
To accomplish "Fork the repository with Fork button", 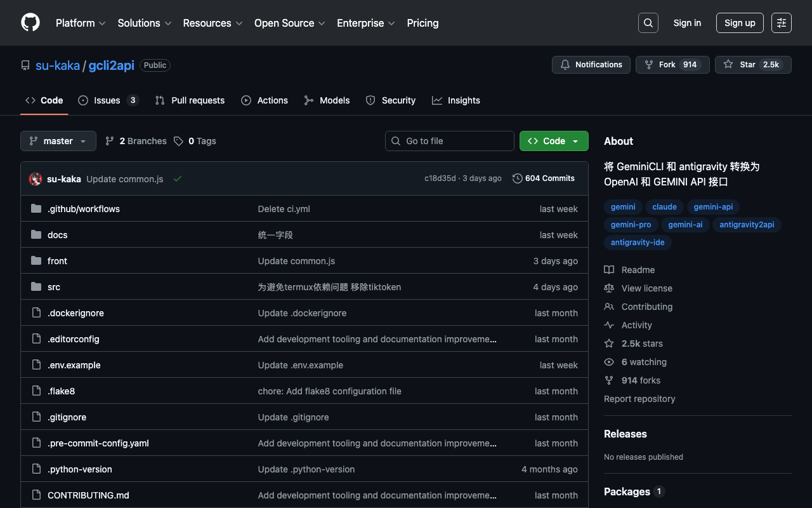I will [x=672, y=65].
